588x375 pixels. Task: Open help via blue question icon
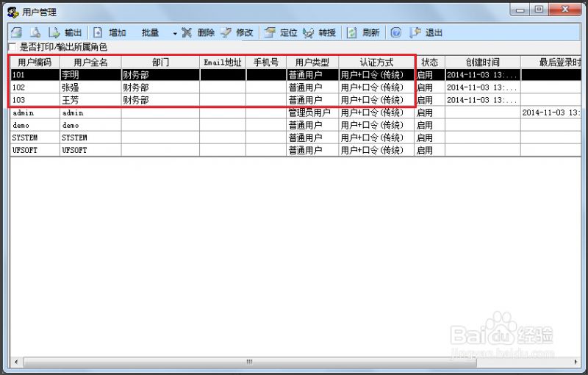point(395,32)
